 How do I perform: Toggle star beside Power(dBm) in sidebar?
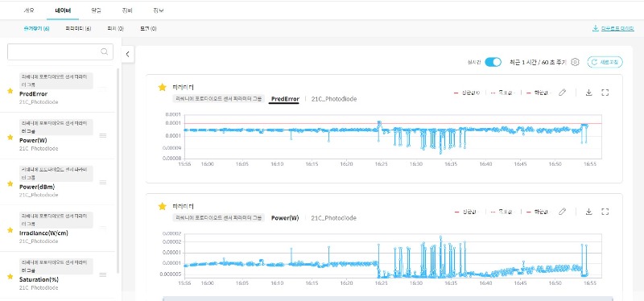[10, 183]
